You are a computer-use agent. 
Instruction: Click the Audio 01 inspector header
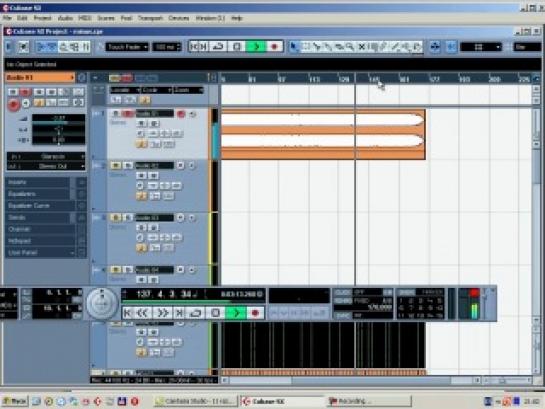click(40, 77)
